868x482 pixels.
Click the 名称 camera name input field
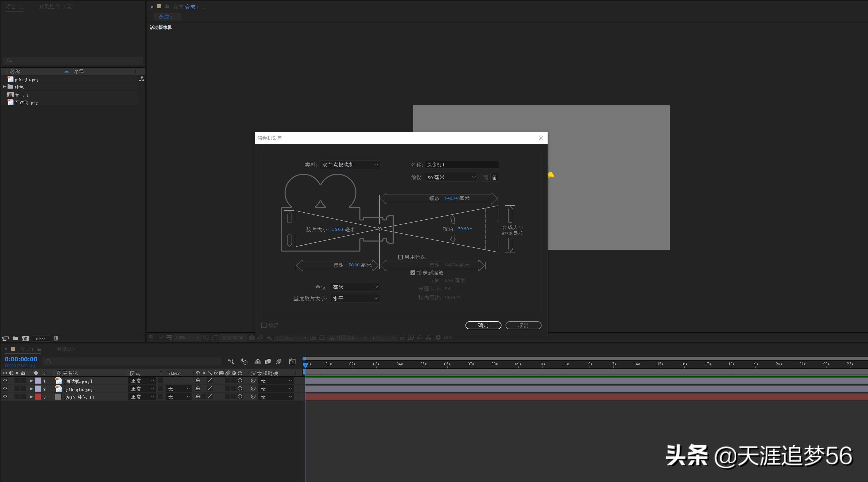click(461, 165)
